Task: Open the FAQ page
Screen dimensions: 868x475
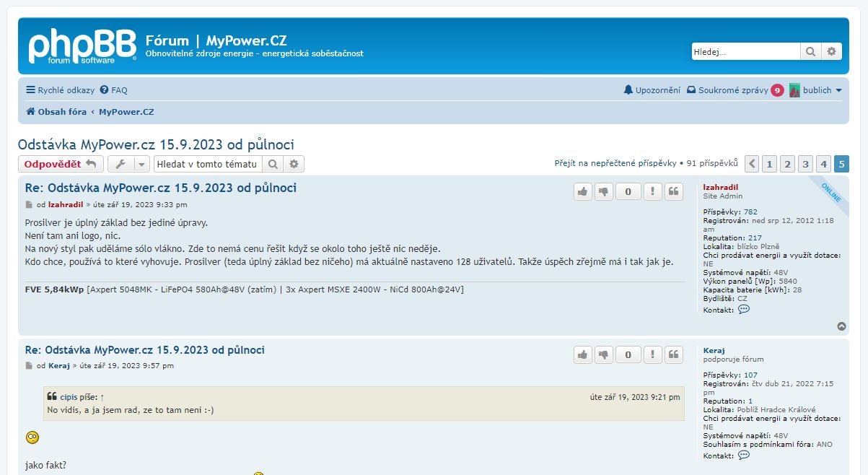Action: pyautogui.click(x=114, y=90)
